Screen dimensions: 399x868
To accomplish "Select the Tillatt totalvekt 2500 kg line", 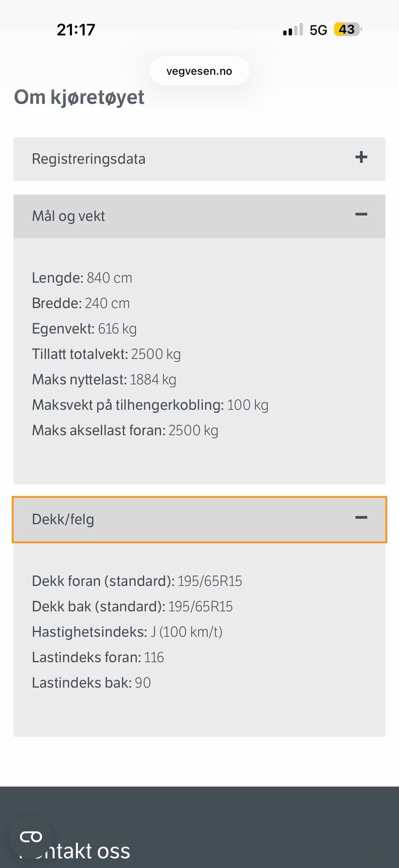I will tap(106, 354).
